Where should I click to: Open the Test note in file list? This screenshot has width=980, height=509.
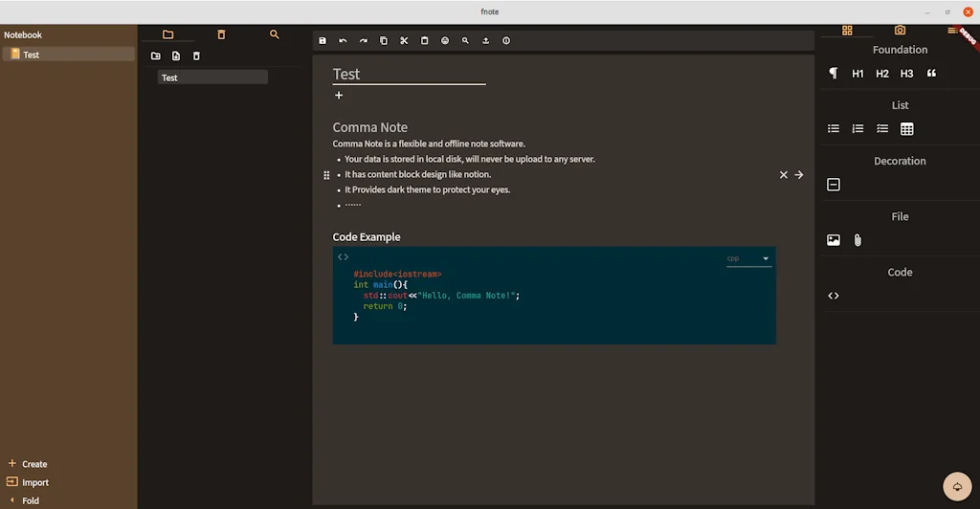coord(212,77)
